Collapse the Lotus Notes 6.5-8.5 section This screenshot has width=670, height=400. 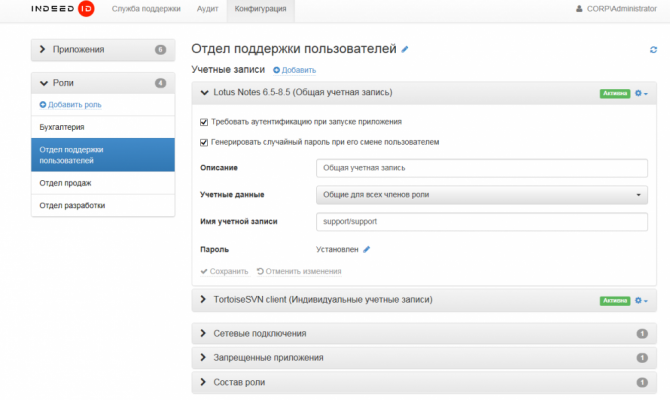point(424,93)
